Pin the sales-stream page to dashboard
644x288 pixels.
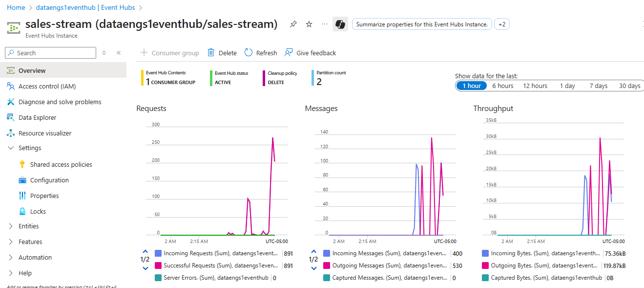tap(293, 23)
